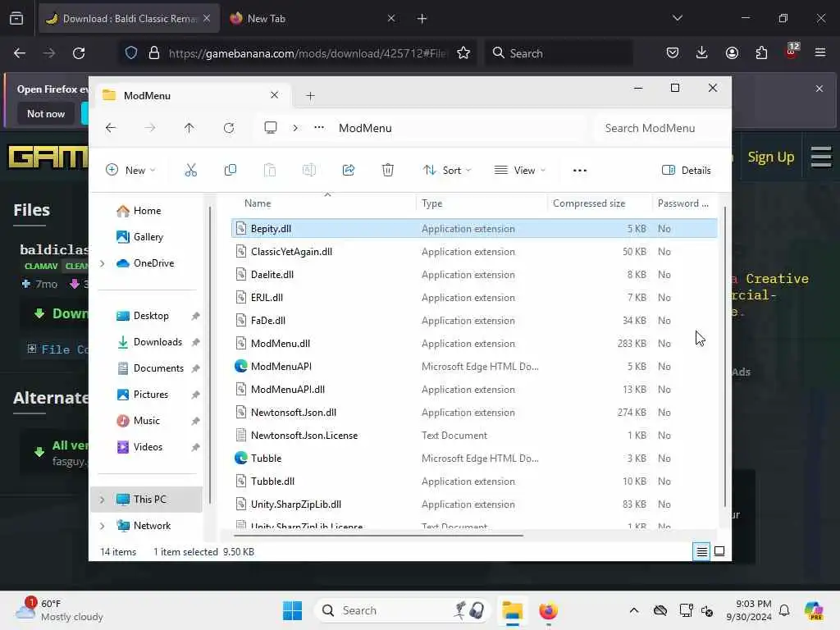Click the address bar chevron after This PC
The width and height of the screenshot is (840, 630).
click(295, 128)
